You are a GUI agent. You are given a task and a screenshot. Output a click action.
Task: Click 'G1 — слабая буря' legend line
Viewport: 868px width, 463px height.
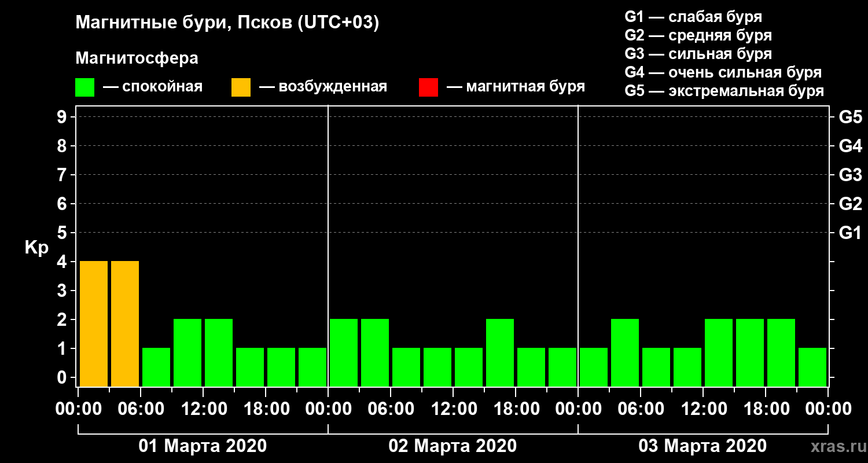click(693, 17)
